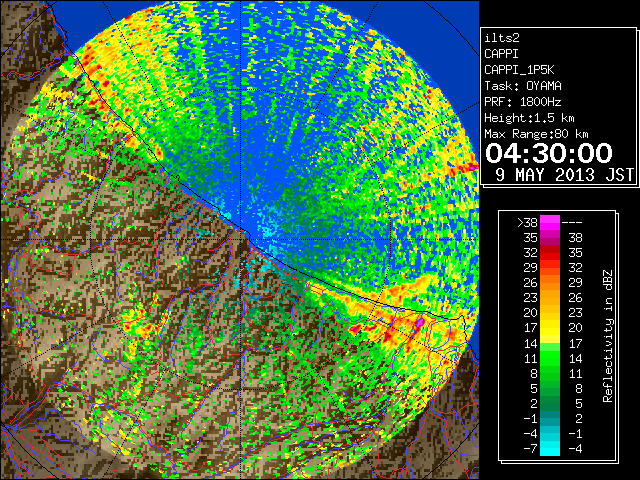Select the '-7' legend label
The height and width of the screenshot is (480, 640).
530,448
